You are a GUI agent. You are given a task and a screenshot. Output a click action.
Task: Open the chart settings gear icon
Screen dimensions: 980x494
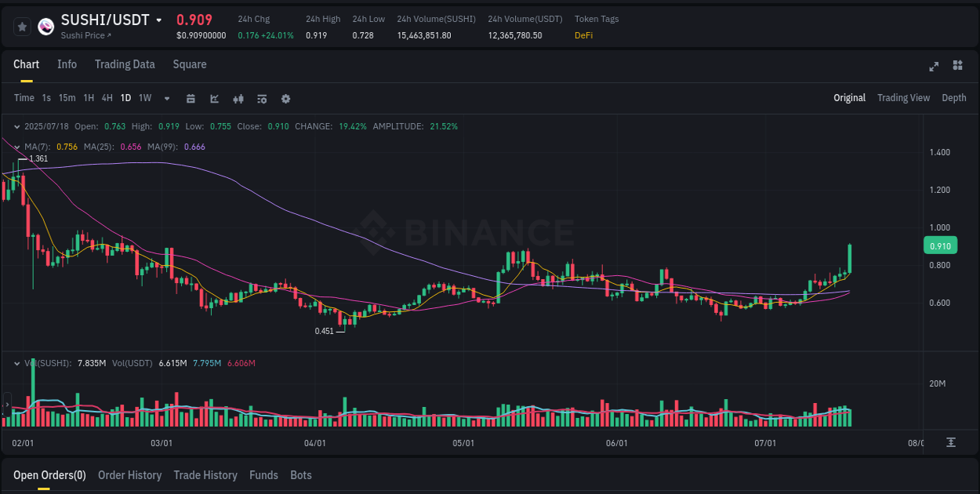pyautogui.click(x=285, y=99)
